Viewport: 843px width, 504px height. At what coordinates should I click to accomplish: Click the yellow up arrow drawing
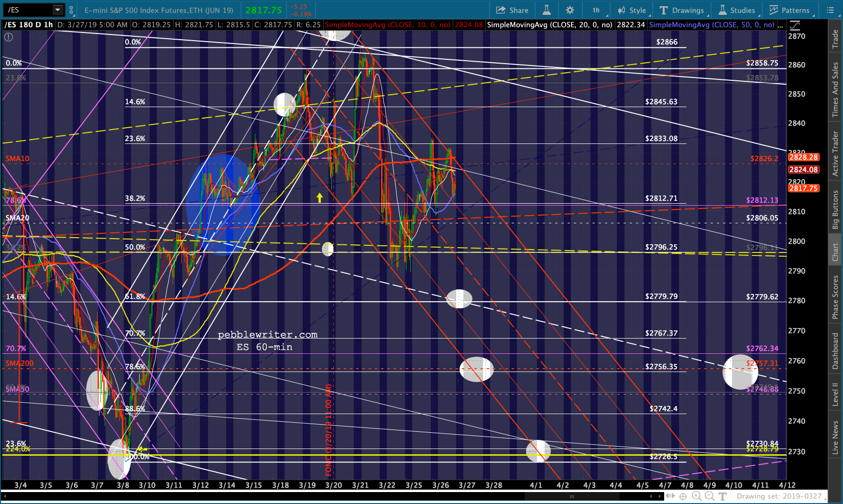pos(319,197)
